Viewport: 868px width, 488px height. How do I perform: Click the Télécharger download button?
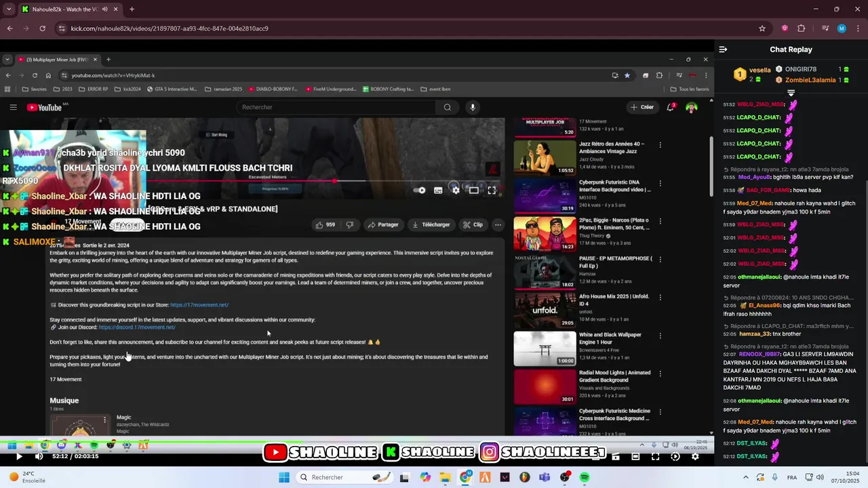430,224
